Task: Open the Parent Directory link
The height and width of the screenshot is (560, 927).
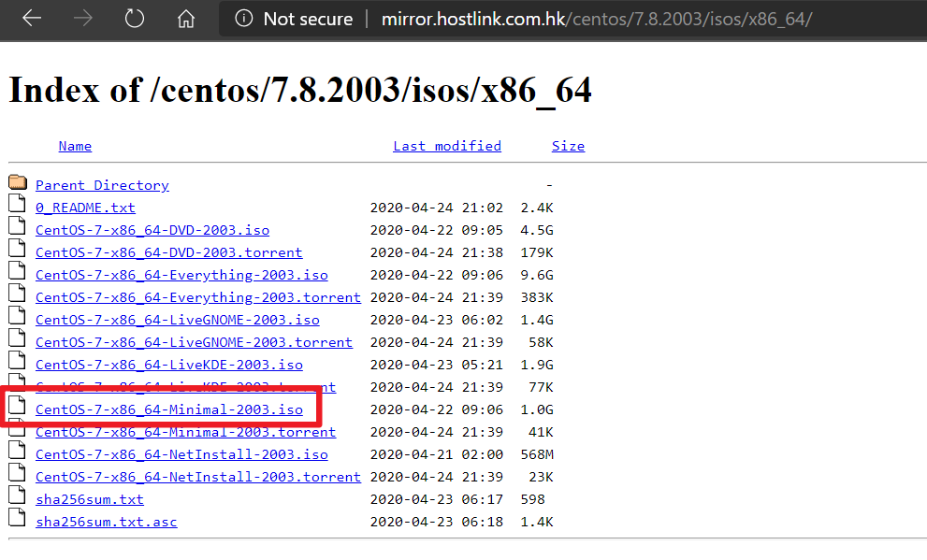Action: tap(102, 185)
